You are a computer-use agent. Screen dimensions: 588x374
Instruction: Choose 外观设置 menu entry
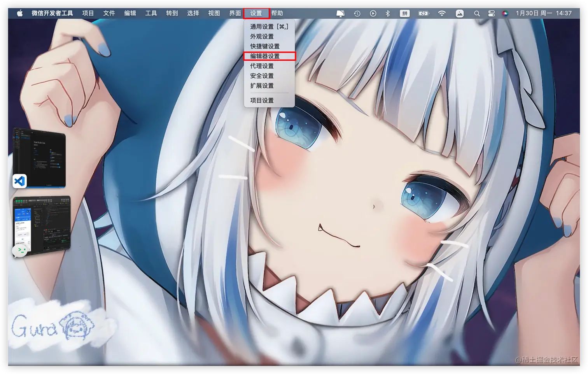269,36
